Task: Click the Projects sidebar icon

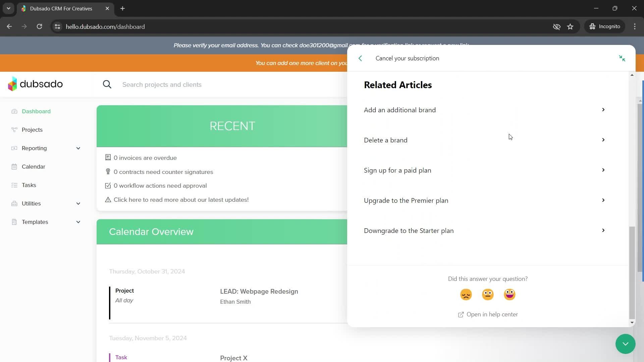Action: [14, 130]
